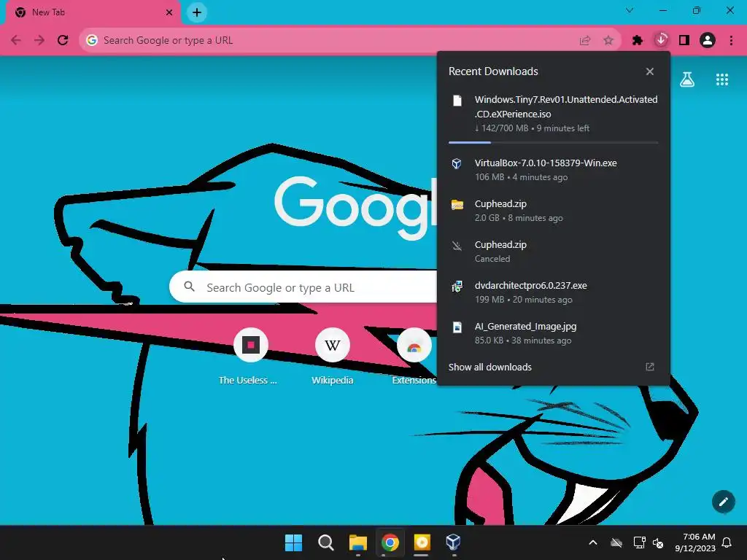
Task: Close the New Tab tab
Action: click(169, 12)
